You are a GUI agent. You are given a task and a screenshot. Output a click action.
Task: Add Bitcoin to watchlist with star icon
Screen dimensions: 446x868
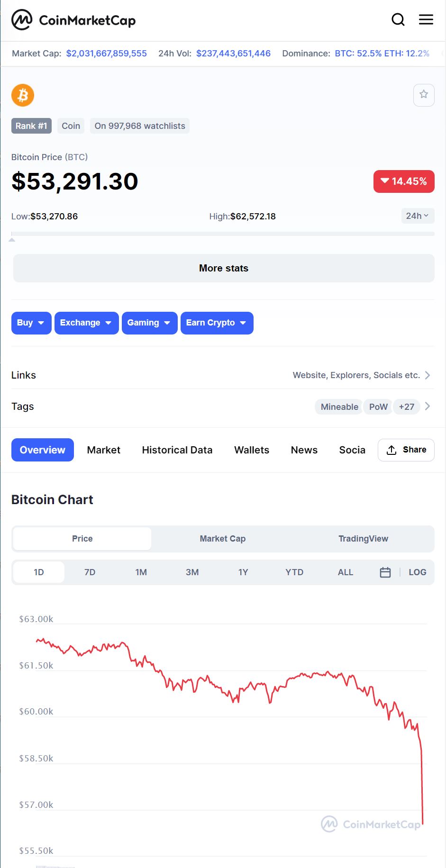(x=424, y=95)
